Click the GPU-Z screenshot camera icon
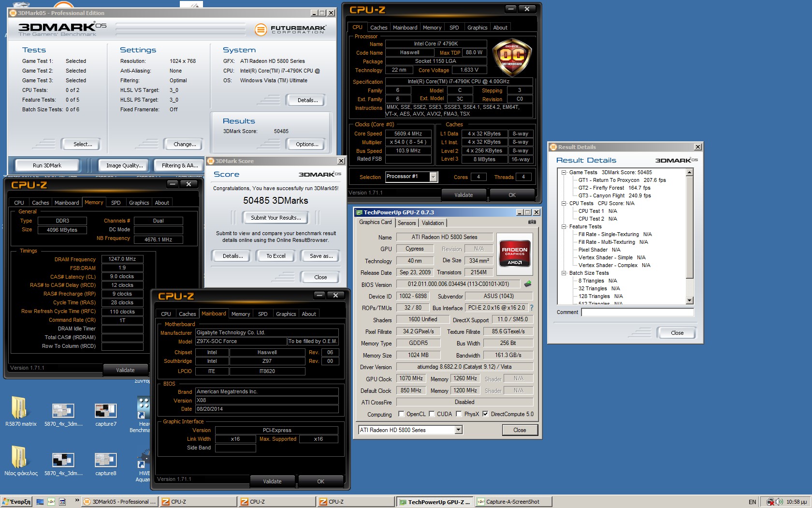Image resolution: width=812 pixels, height=508 pixels. [x=532, y=222]
